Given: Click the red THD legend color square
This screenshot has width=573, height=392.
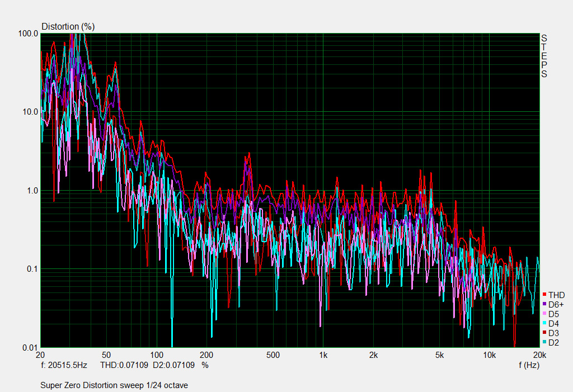Looking at the screenshot, I should [x=544, y=295].
